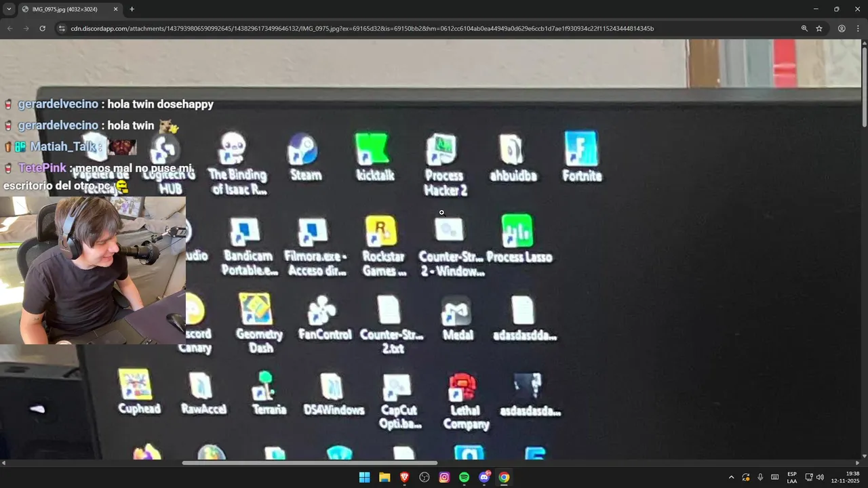Launch Brave browser from taskbar

click(404, 477)
